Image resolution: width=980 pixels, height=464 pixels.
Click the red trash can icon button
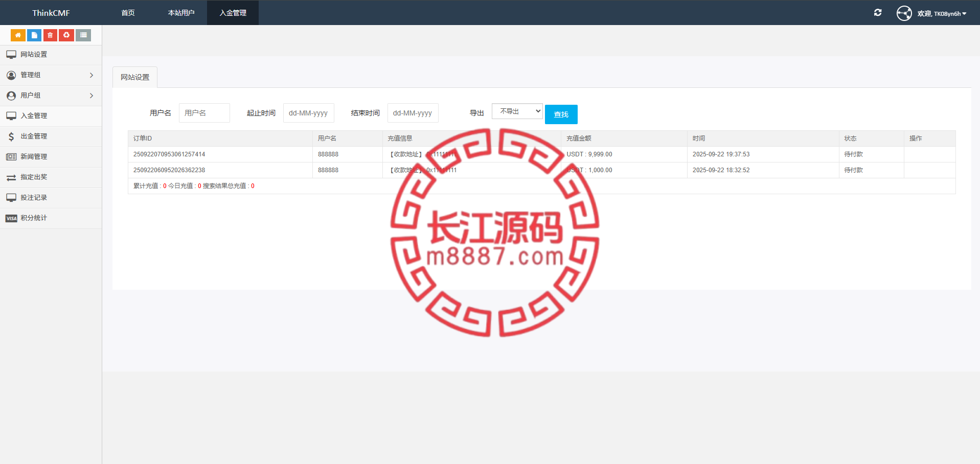(x=50, y=35)
